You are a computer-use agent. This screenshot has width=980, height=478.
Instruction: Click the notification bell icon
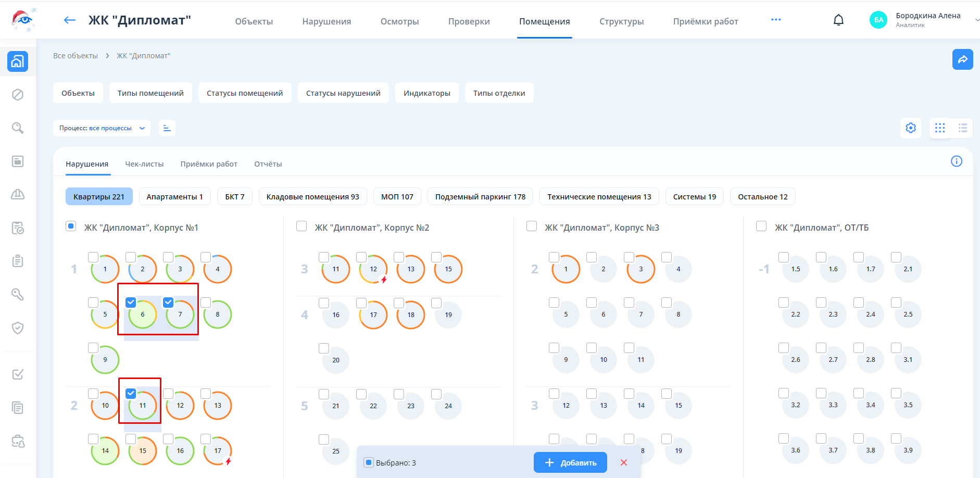838,20
